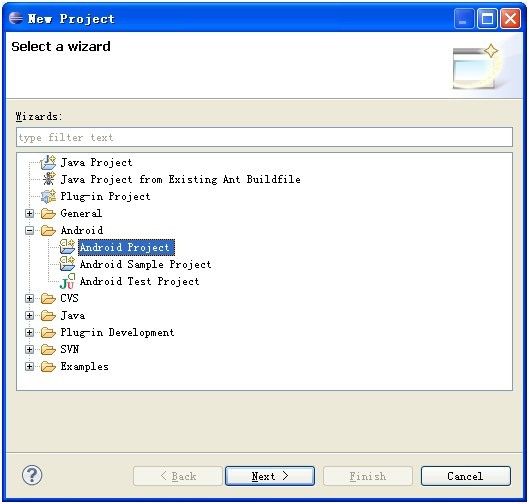Click the Cancel button
The image size is (529, 504).
(466, 476)
